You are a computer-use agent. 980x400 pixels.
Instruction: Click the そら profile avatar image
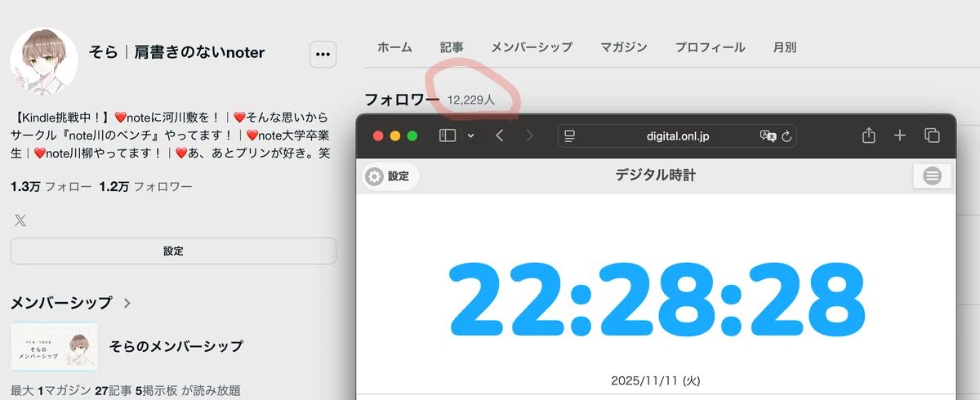tap(43, 62)
